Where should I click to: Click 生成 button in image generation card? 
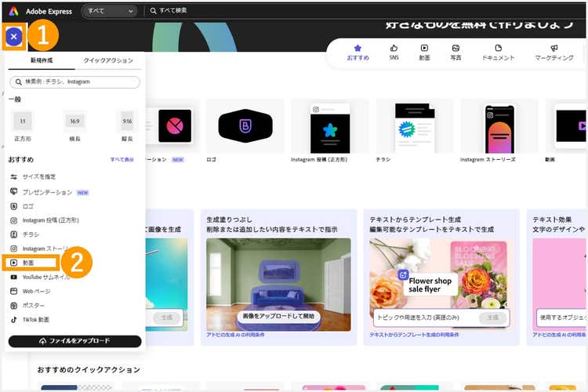166,318
